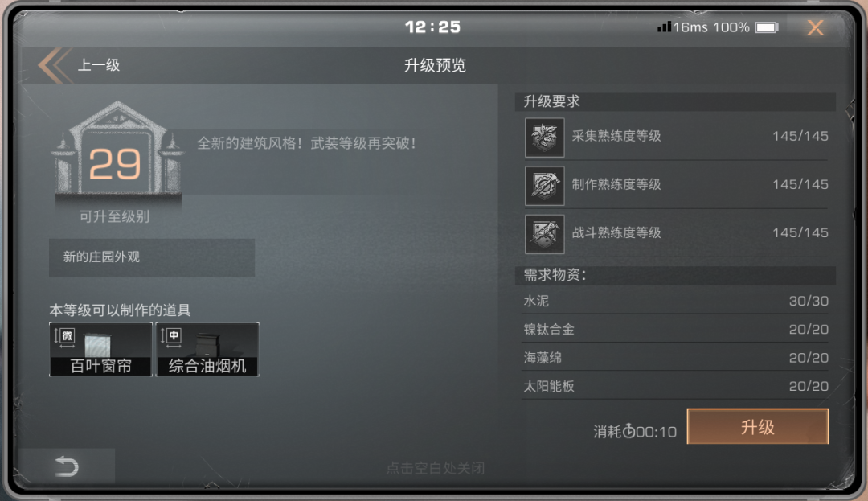This screenshot has height=501, width=868.
Task: Close the panel with the orange X
Action: (x=816, y=27)
